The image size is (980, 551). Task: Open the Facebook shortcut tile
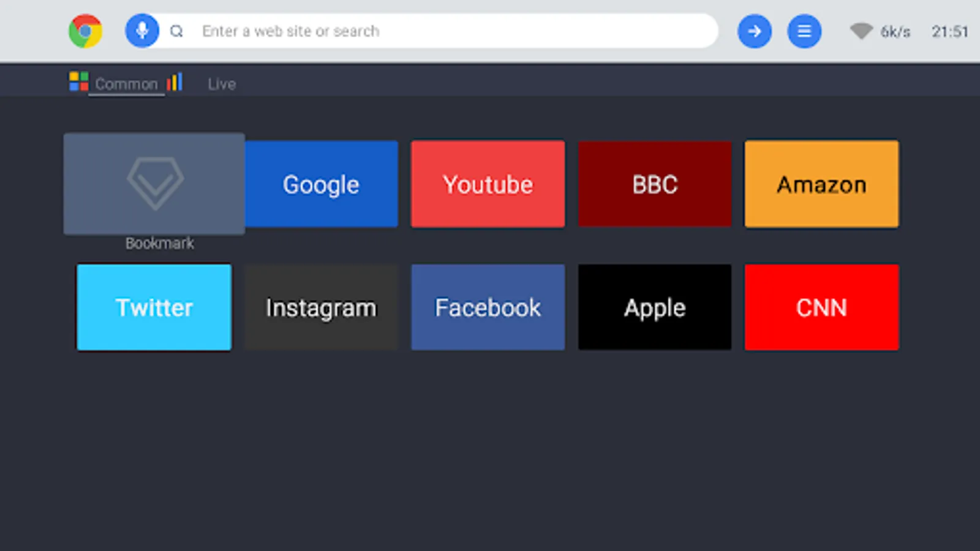point(488,307)
